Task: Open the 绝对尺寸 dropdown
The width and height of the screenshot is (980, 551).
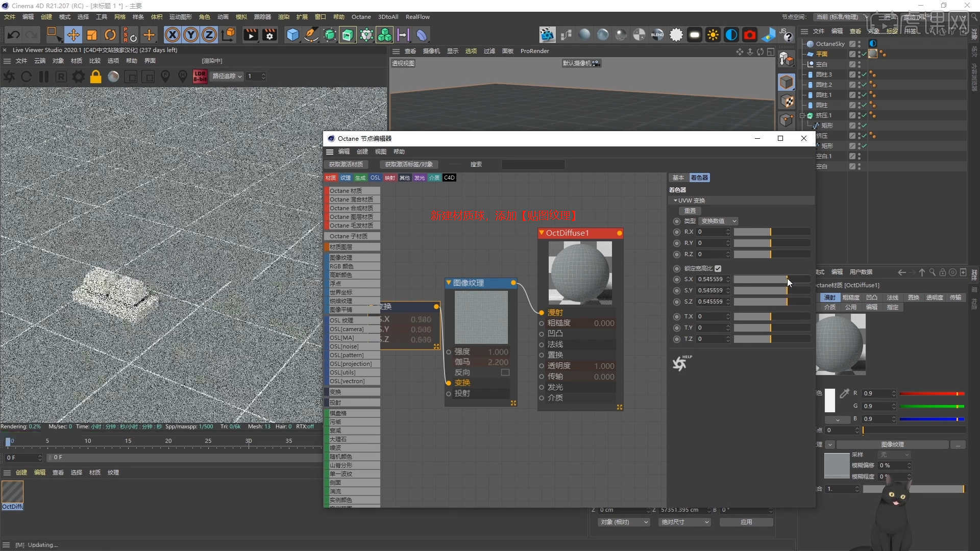Action: [685, 522]
